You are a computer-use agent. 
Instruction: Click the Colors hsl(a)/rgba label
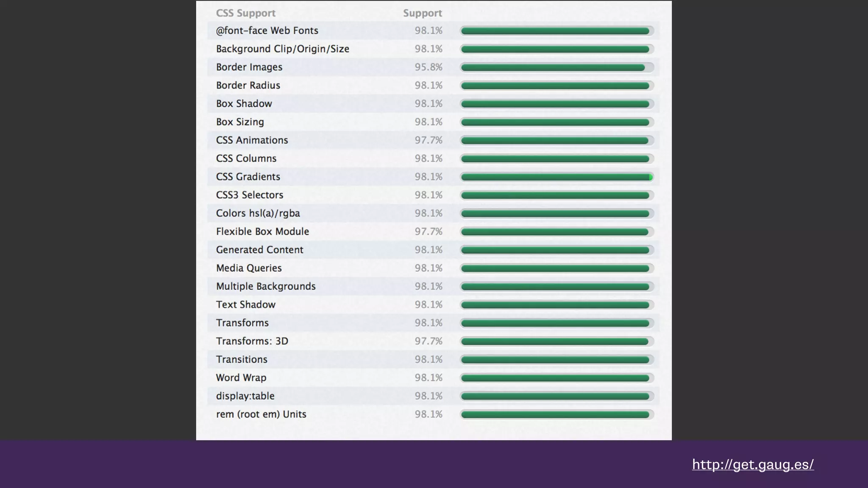258,213
